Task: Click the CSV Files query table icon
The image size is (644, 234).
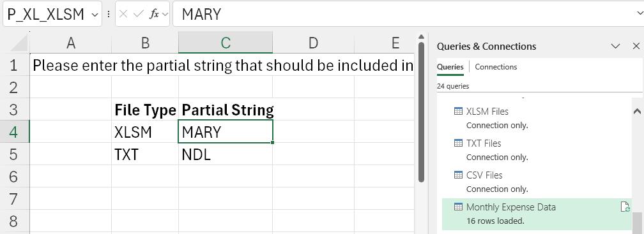Action: pos(458,175)
